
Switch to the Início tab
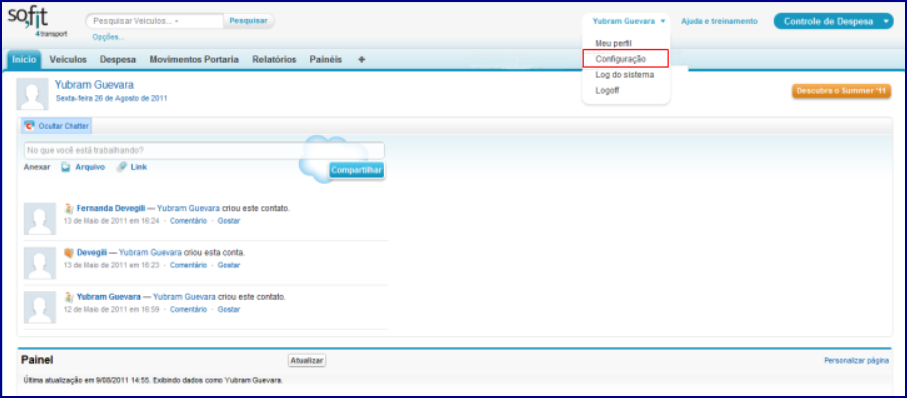tap(24, 60)
